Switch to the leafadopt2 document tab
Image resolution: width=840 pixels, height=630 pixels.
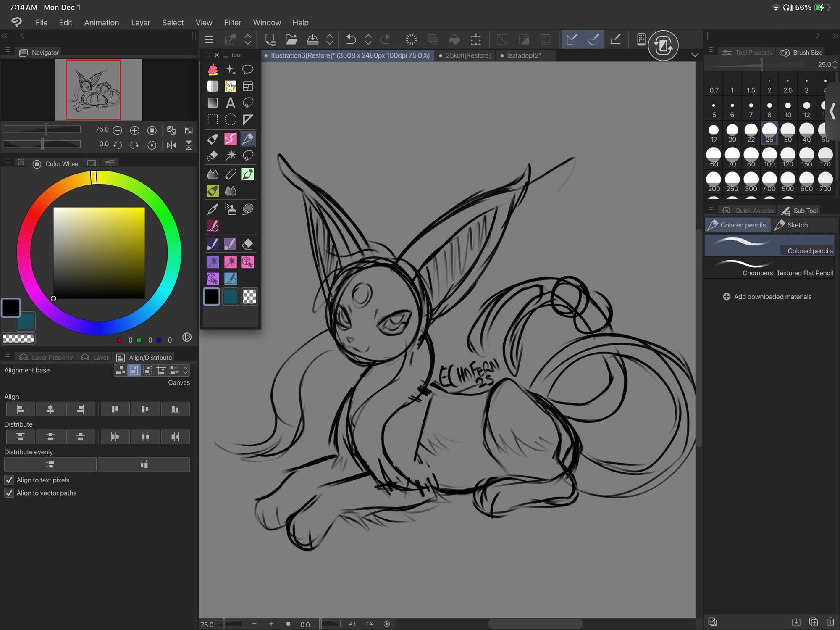(523, 55)
